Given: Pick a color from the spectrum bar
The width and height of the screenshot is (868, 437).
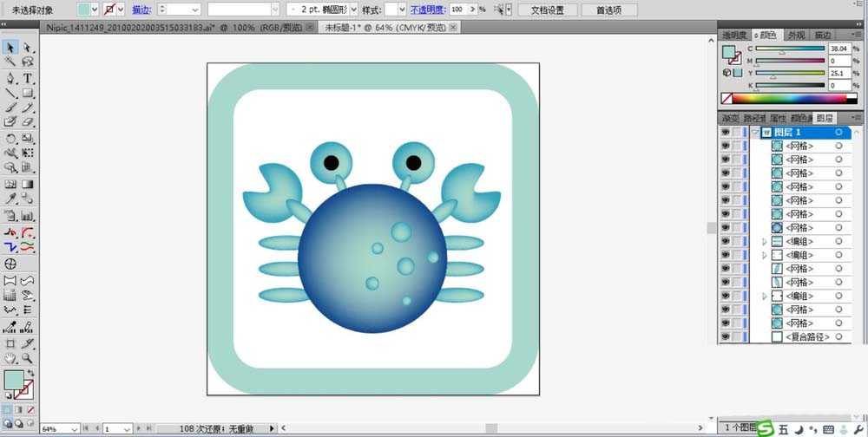Looking at the screenshot, I should pos(788,98).
